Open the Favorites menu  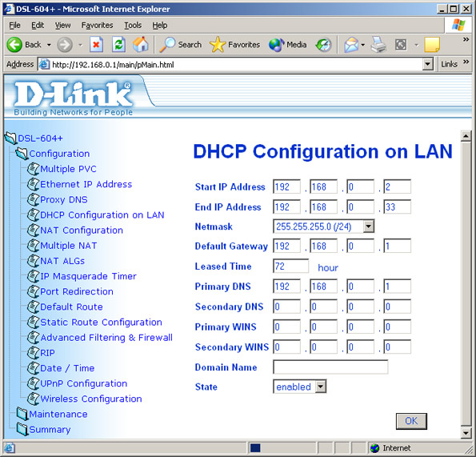tap(97, 25)
